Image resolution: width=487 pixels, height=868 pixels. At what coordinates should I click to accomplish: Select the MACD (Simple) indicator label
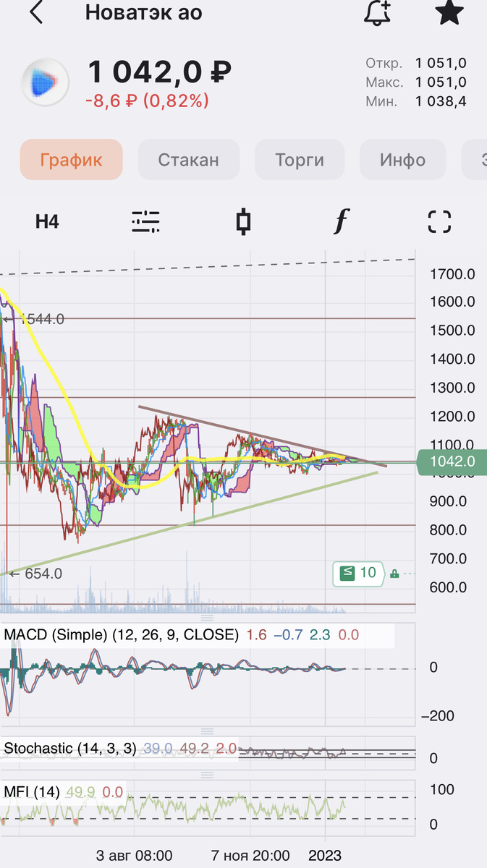(x=122, y=635)
